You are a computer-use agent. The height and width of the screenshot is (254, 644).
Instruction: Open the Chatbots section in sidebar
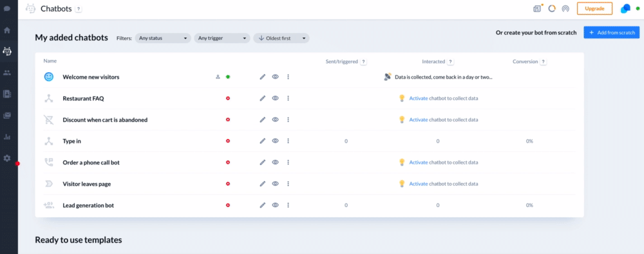click(x=7, y=52)
